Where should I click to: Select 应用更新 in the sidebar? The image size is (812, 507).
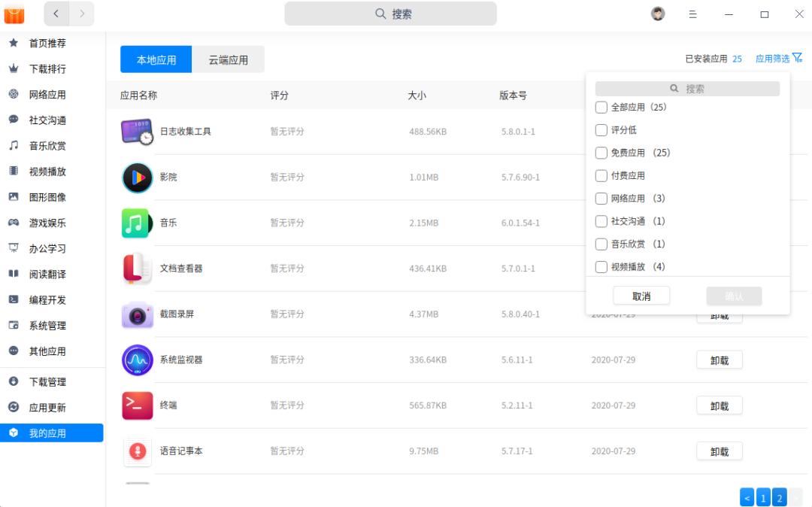tap(52, 407)
